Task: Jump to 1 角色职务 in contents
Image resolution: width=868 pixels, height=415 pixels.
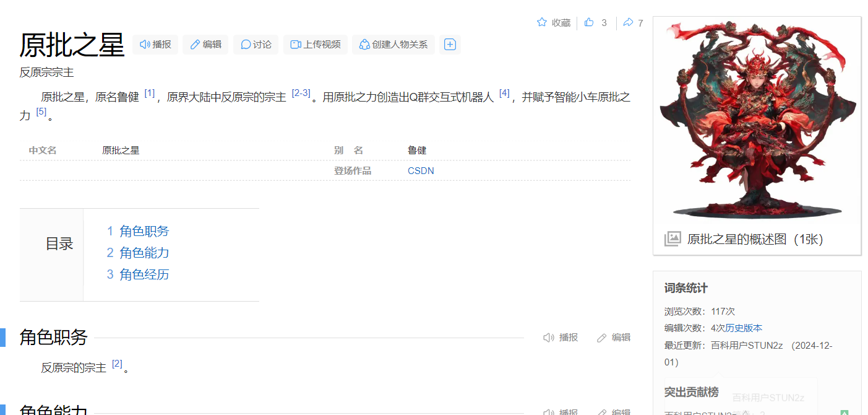Action: [x=137, y=231]
